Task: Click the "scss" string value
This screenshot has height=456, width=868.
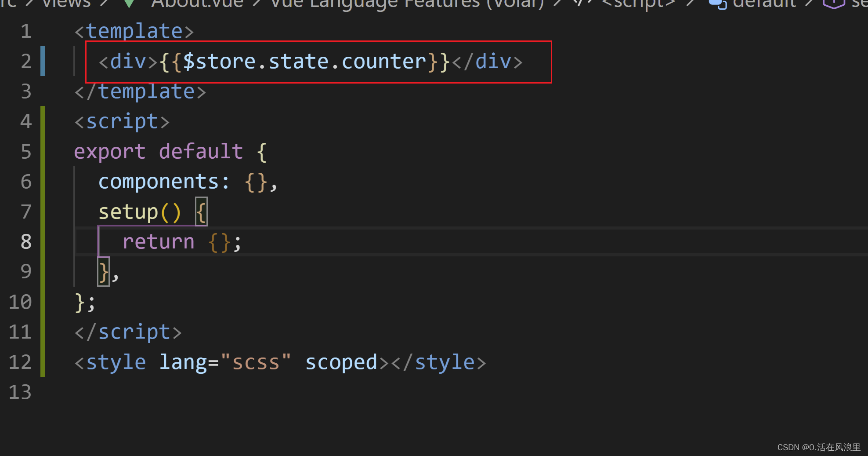Action: (256, 362)
